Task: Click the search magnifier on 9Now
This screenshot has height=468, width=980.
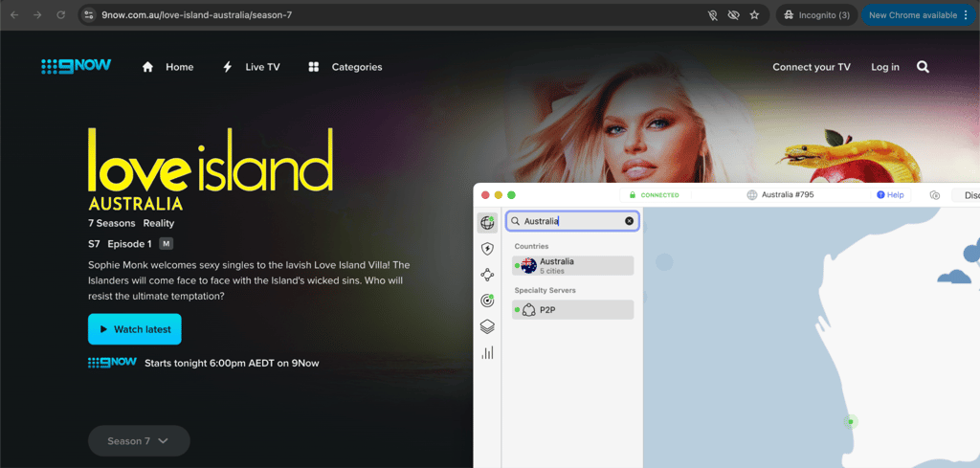Action: (923, 67)
